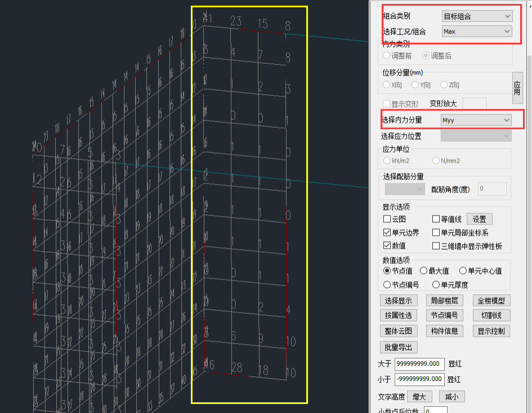
Task: Select the 调整后 radio button
Action: [426, 56]
